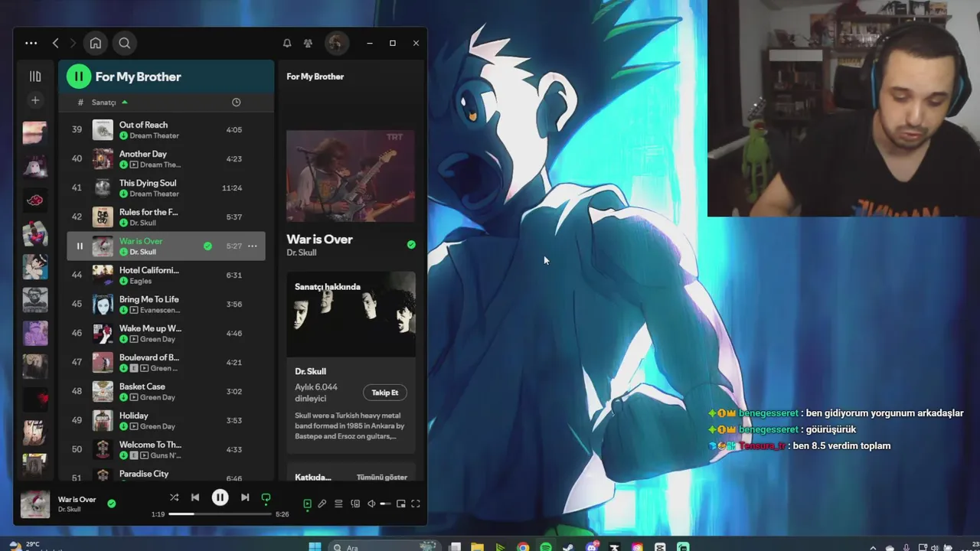980x551 pixels.
Task: Seek on the song progress bar
Action: (x=220, y=514)
